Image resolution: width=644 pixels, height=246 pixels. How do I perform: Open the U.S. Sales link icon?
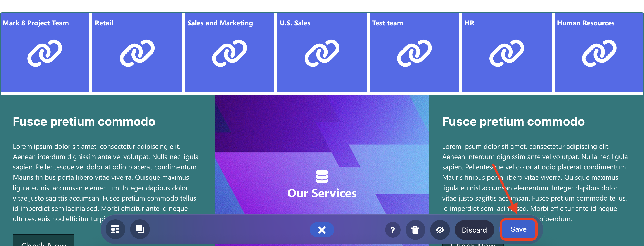tap(322, 53)
